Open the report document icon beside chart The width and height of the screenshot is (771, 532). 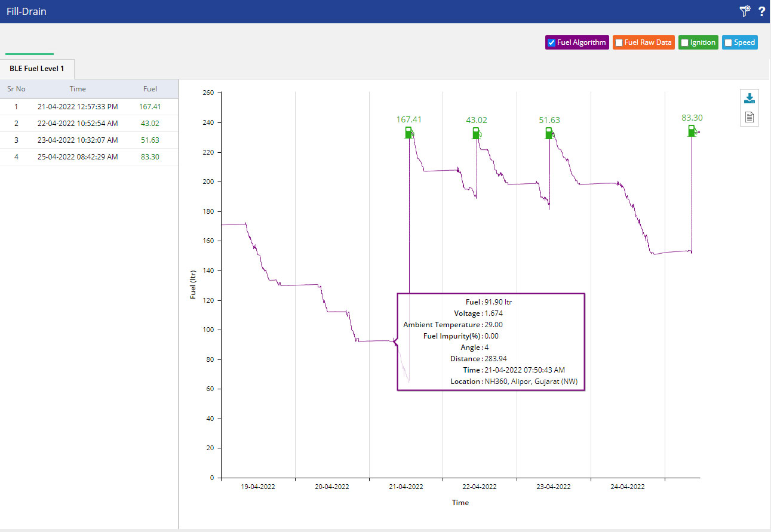point(750,117)
